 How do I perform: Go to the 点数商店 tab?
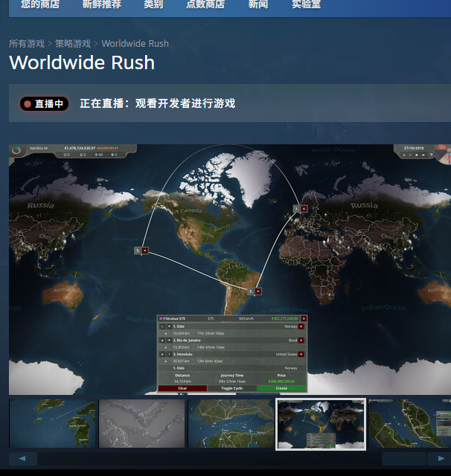[205, 4]
